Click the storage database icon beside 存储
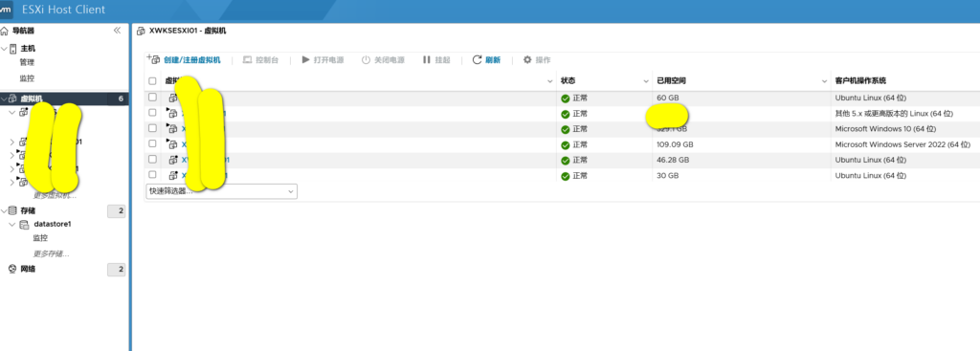 coord(13,211)
